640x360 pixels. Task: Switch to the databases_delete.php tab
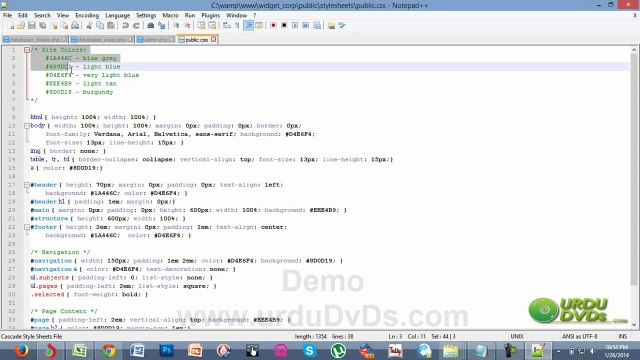pos(35,40)
